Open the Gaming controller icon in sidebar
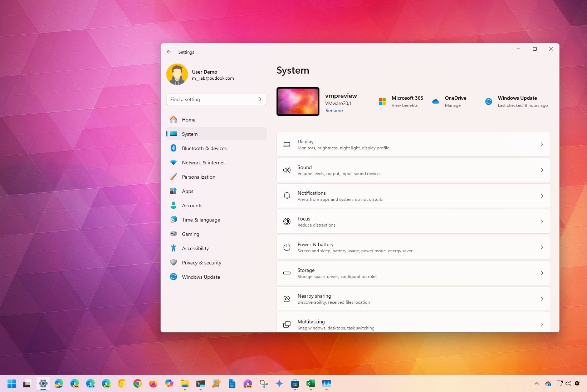Image resolution: width=587 pixels, height=392 pixels. point(174,234)
